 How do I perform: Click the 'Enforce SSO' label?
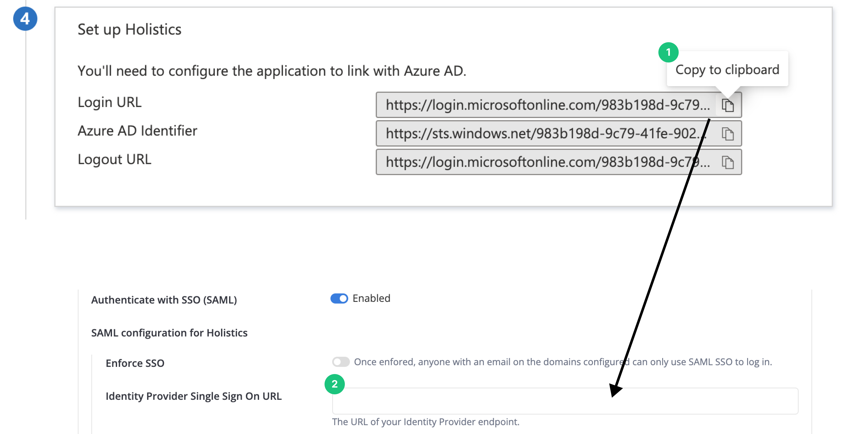coord(135,363)
